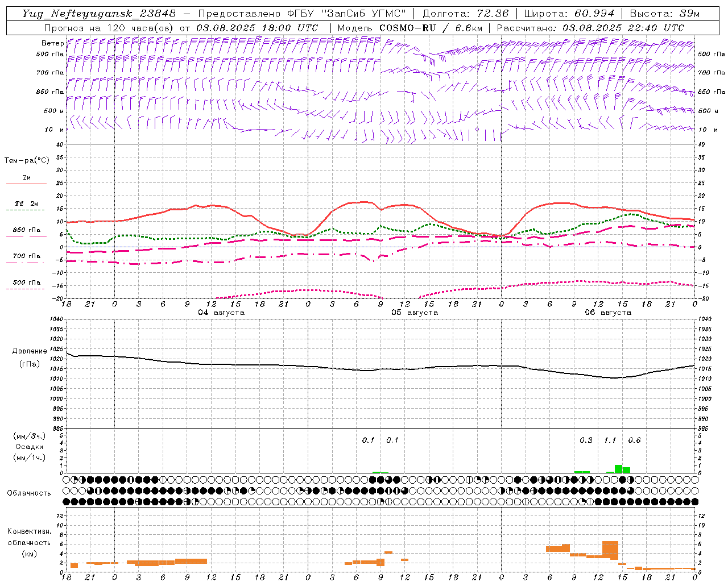Click the 'Конвективн.' convective cloud label
This screenshot has height=582, width=728.
click(29, 531)
